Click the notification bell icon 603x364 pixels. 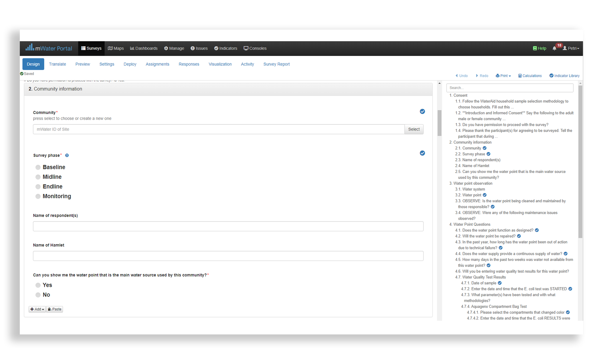(x=554, y=48)
